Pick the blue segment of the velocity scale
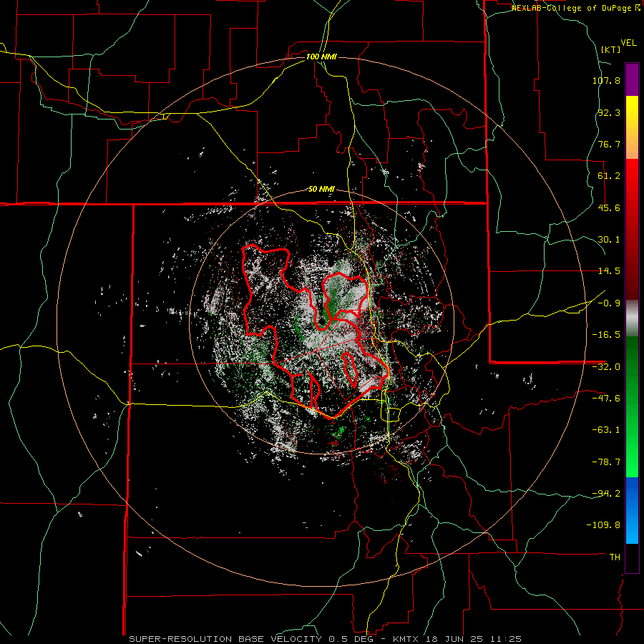The width and height of the screenshot is (644, 644). pyautogui.click(x=632, y=510)
